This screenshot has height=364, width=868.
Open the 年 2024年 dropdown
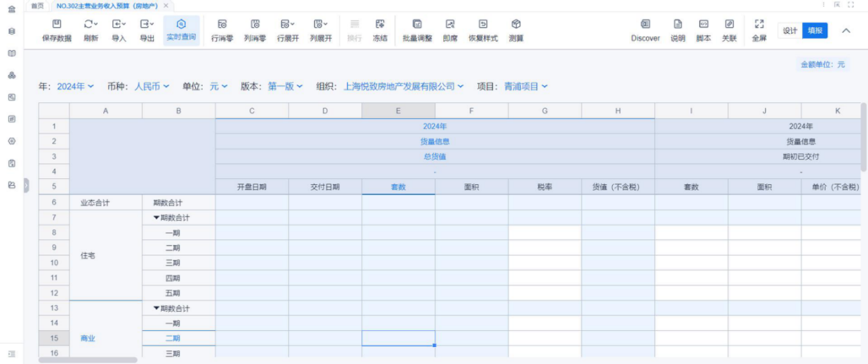pos(75,87)
